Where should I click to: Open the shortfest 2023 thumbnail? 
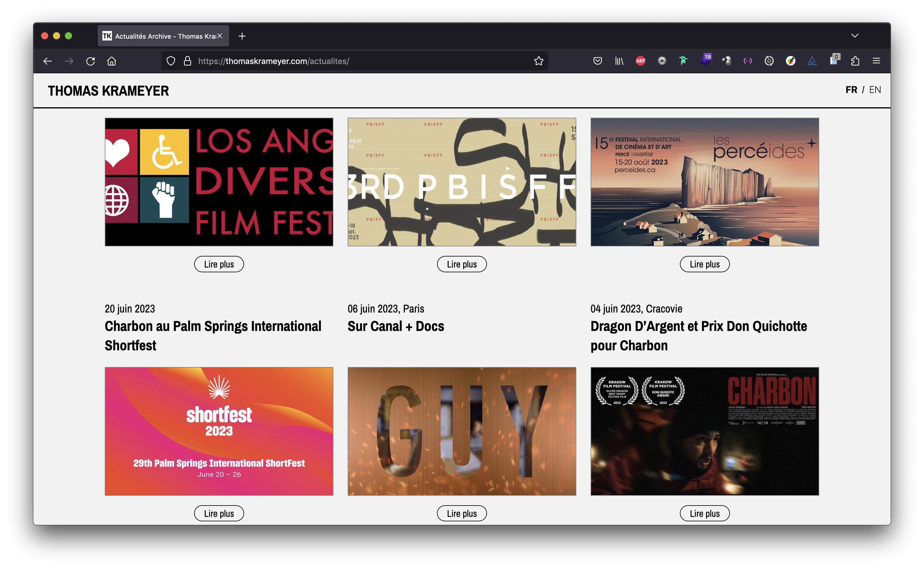(x=219, y=431)
